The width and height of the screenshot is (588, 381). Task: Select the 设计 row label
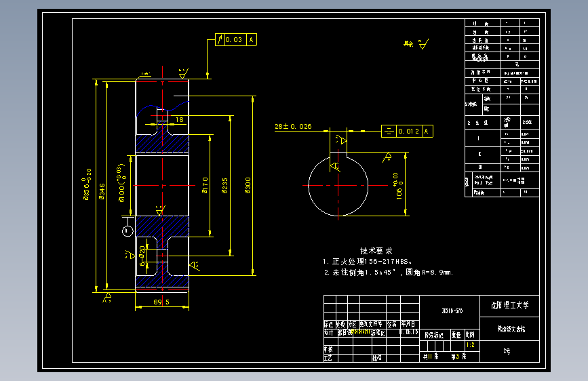pos(328,332)
